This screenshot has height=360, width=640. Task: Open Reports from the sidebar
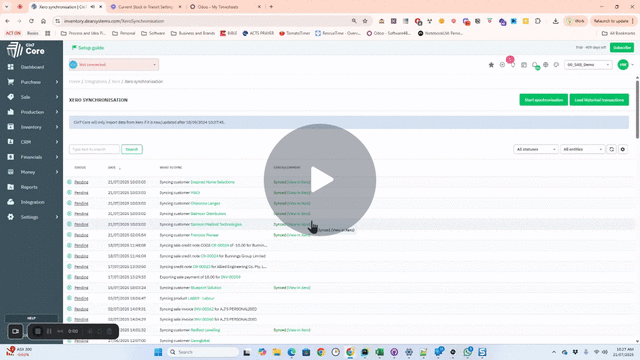(29, 187)
